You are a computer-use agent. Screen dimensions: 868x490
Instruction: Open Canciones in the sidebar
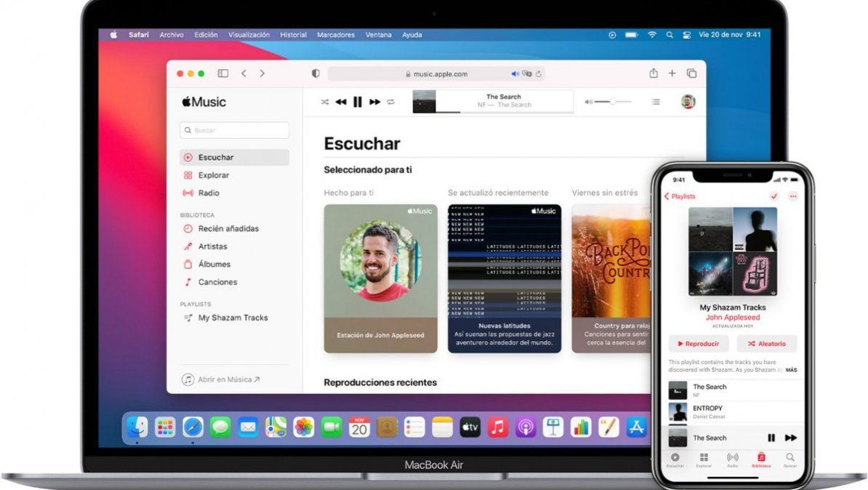click(x=219, y=282)
